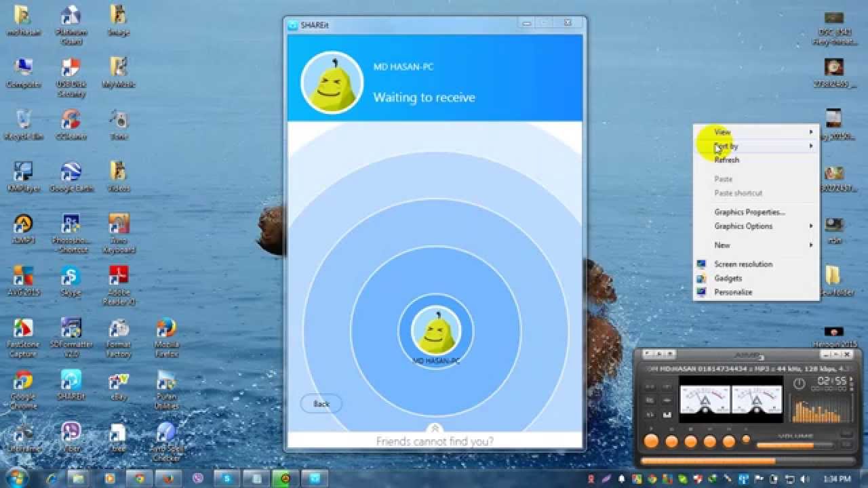Click the Back button in SHAREit
Viewport: 868px width, 488px height.
coord(321,404)
